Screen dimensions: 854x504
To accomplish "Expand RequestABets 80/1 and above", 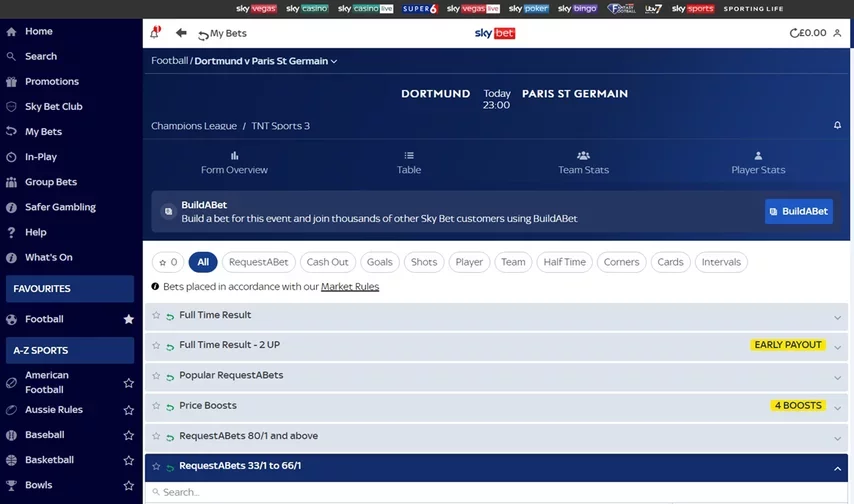I will tap(837, 438).
